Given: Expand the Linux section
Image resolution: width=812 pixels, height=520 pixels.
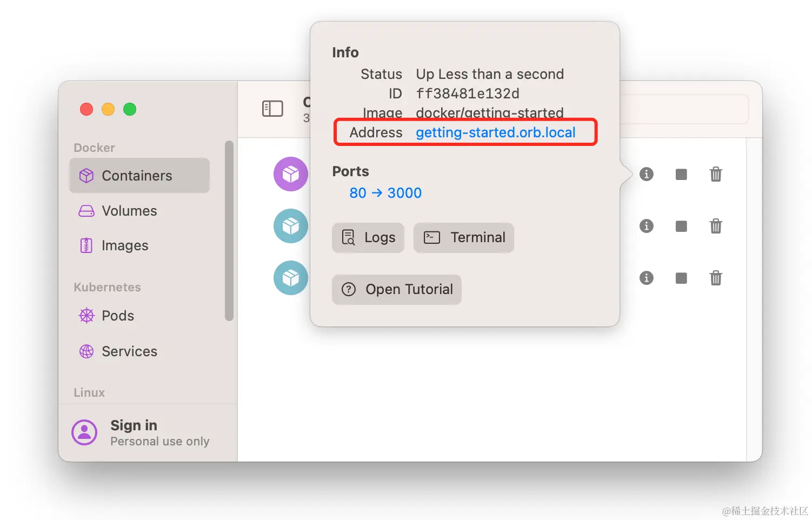Looking at the screenshot, I should 88,392.
